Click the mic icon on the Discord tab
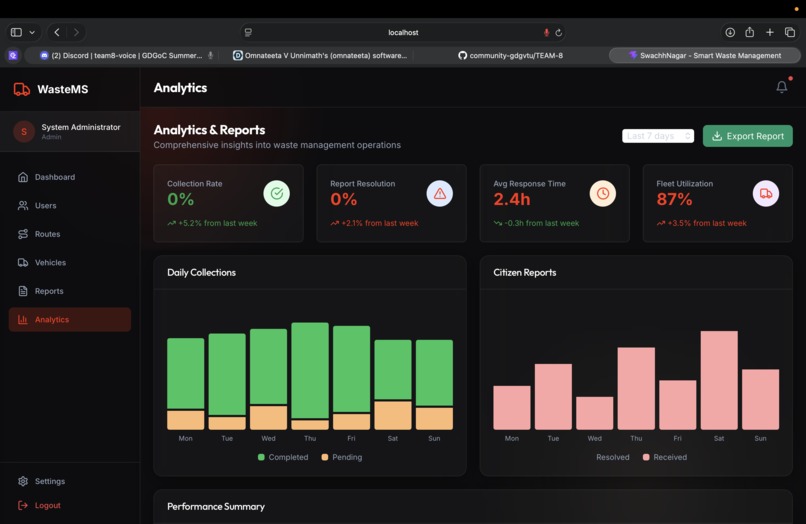 coord(210,56)
